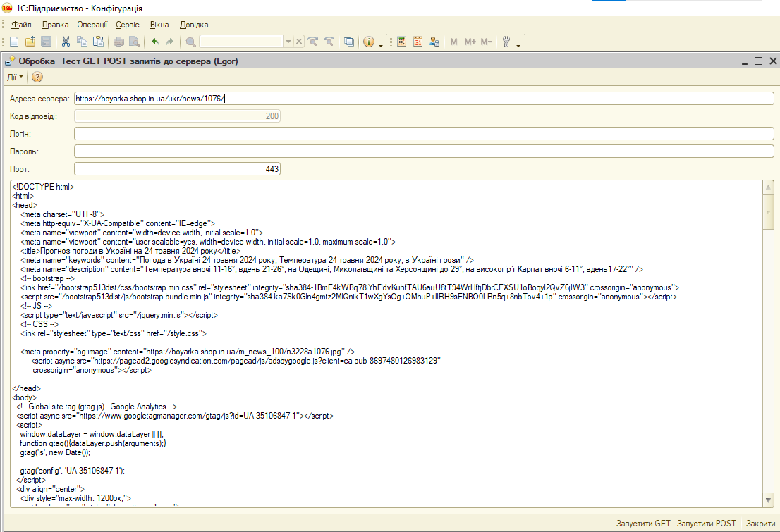The height and width of the screenshot is (532, 780).
Task: Expand dropdown arrow beside info icon
Action: (x=381, y=45)
